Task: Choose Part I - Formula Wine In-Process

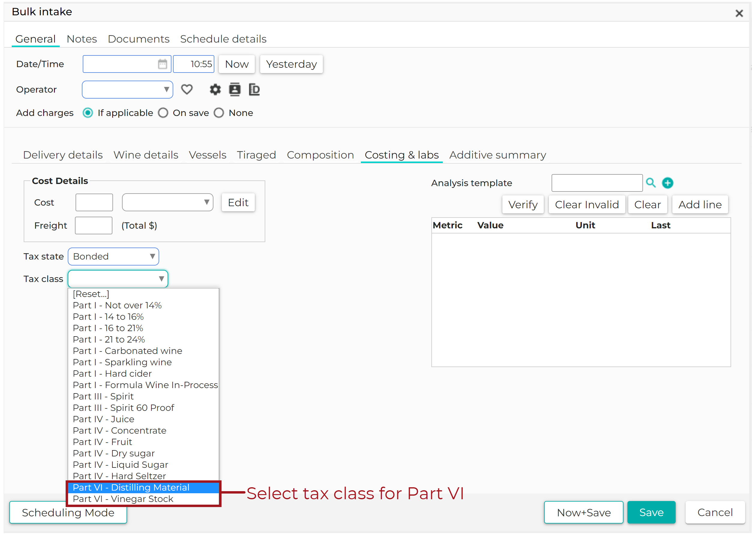Action: 143,385
